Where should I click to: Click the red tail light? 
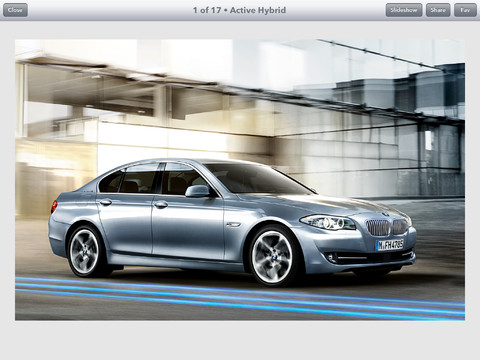click(54, 207)
